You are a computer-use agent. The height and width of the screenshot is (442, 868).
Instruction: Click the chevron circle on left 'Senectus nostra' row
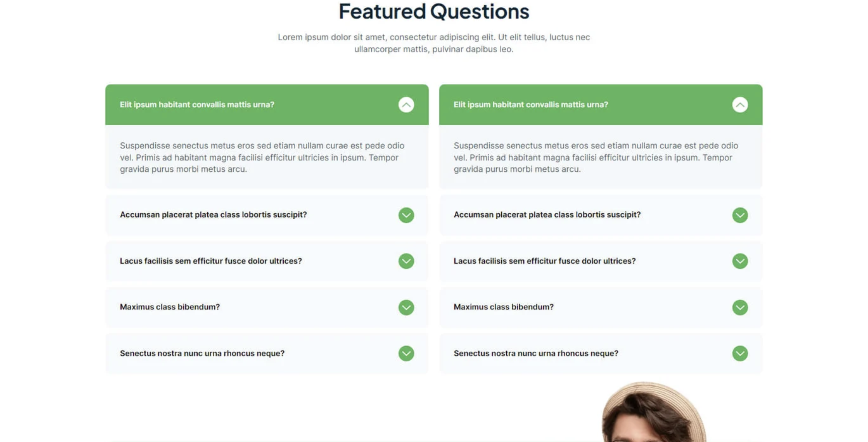[406, 353]
